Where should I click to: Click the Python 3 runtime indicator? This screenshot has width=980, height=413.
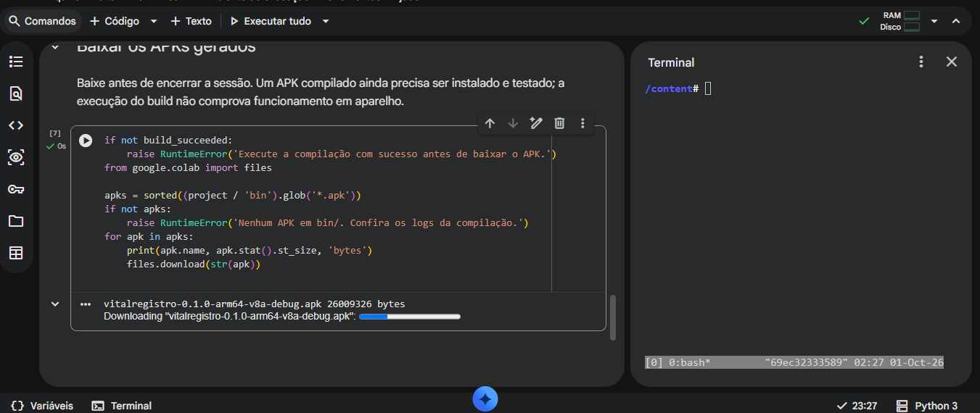(927, 406)
